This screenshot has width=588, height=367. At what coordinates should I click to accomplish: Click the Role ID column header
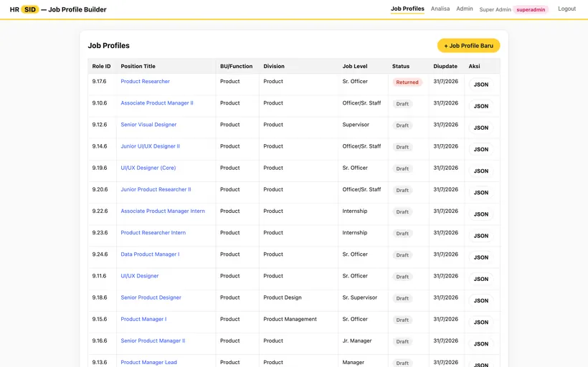(101, 67)
